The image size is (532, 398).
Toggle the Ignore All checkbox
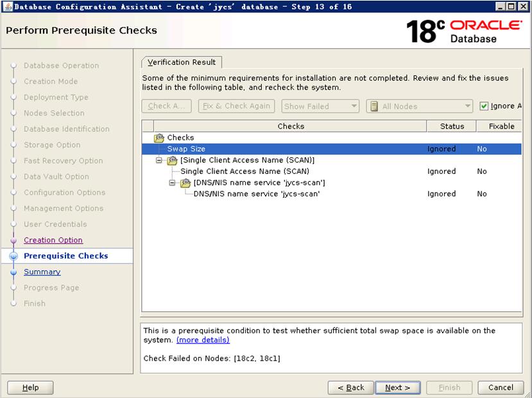tap(484, 106)
